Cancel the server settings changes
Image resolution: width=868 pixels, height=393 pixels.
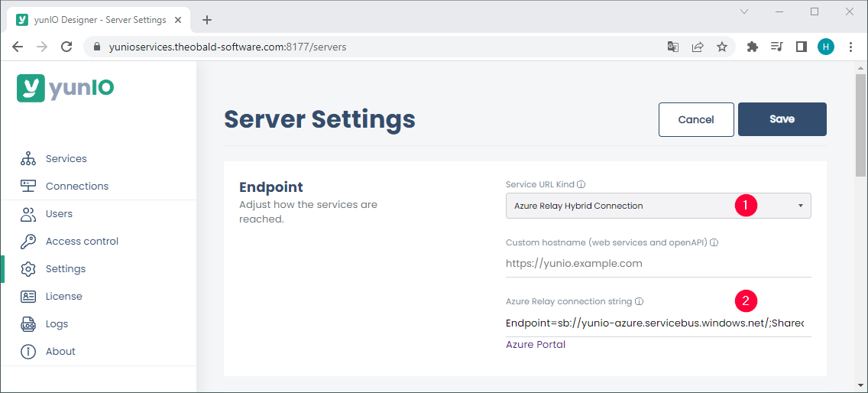click(696, 119)
